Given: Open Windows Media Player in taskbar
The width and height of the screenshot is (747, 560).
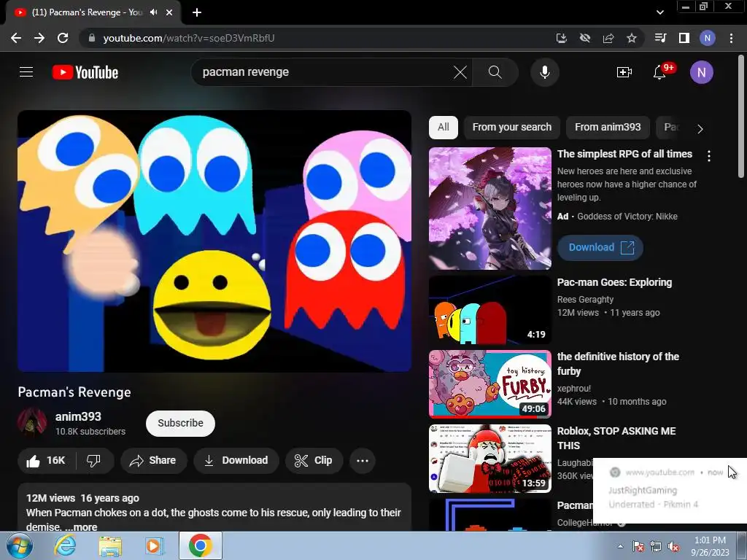Looking at the screenshot, I should 155,546.
